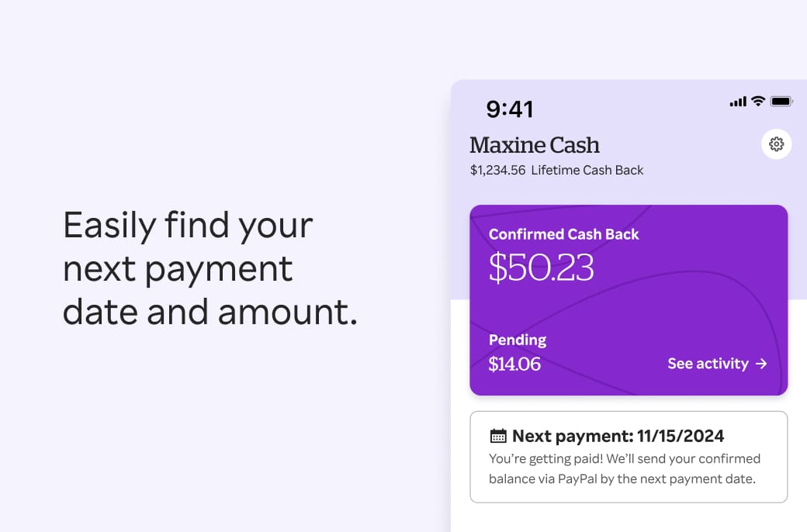Tap the Confirmed Cash Back label
Image resolution: width=807 pixels, height=532 pixels.
click(563, 234)
